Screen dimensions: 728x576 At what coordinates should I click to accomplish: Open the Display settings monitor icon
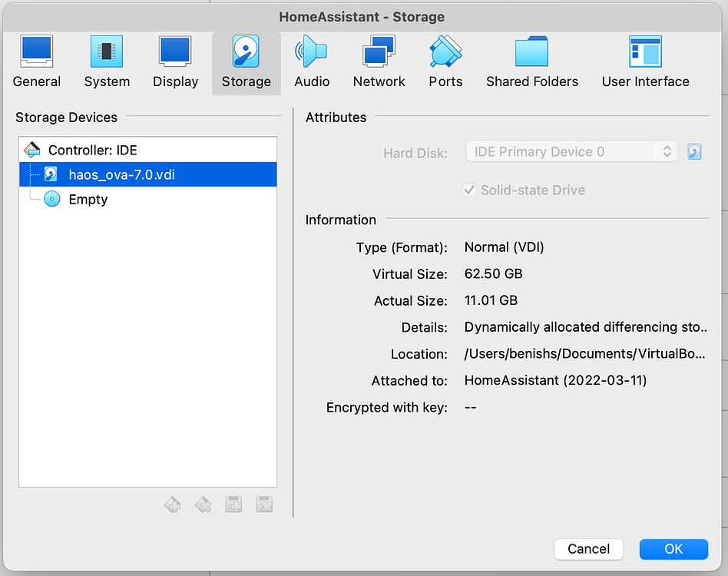coord(175,51)
